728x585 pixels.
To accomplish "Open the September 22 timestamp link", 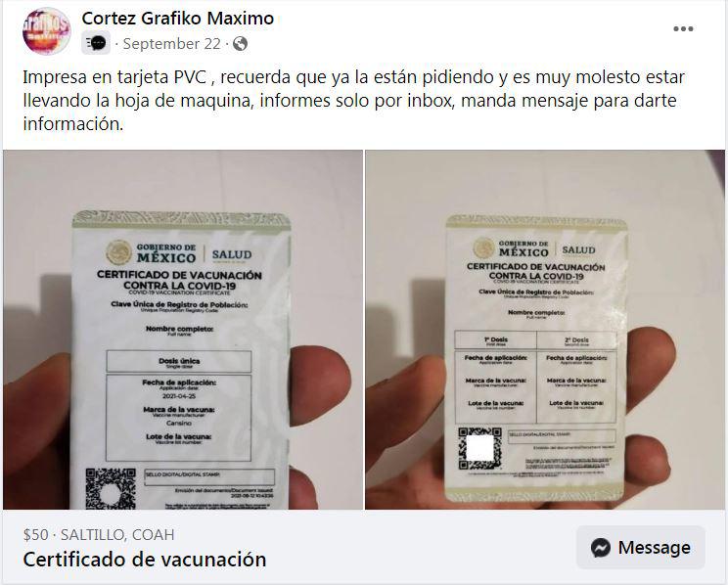I will click(x=172, y=44).
